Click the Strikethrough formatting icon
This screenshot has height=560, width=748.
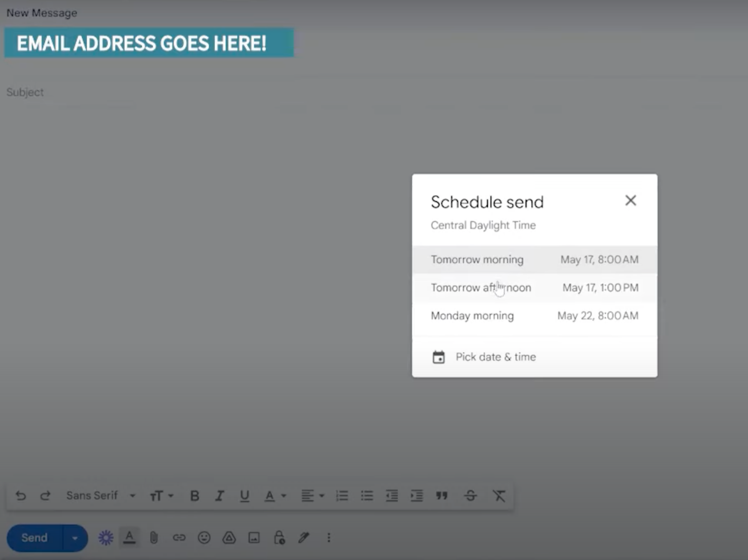coord(471,496)
